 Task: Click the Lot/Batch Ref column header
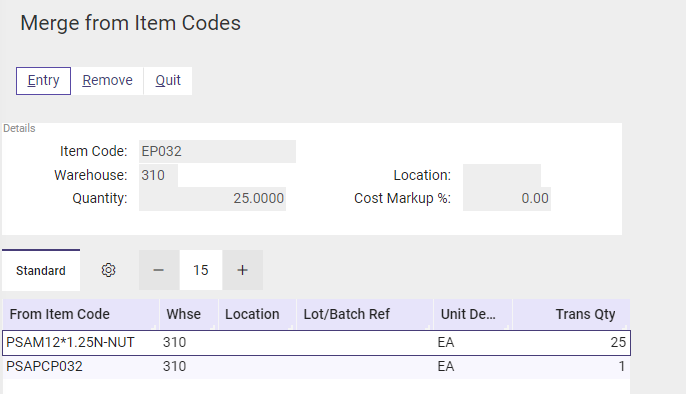click(365, 314)
